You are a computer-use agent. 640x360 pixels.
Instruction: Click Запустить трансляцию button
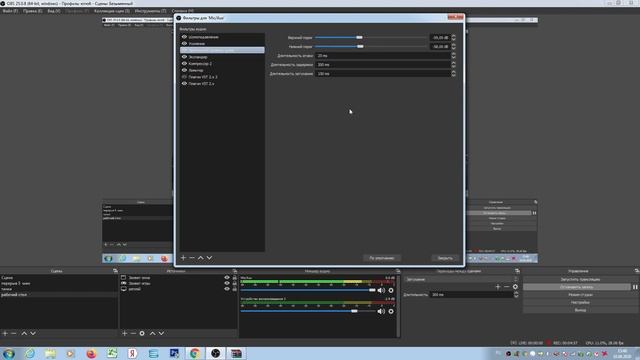coord(580,279)
